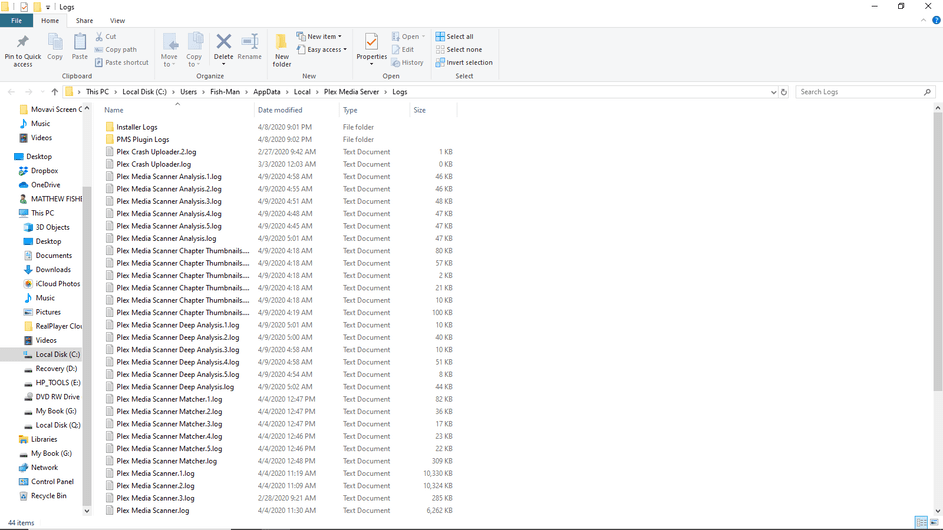Pin folder to Quick access
This screenshot has width=943, height=530.
tap(23, 50)
